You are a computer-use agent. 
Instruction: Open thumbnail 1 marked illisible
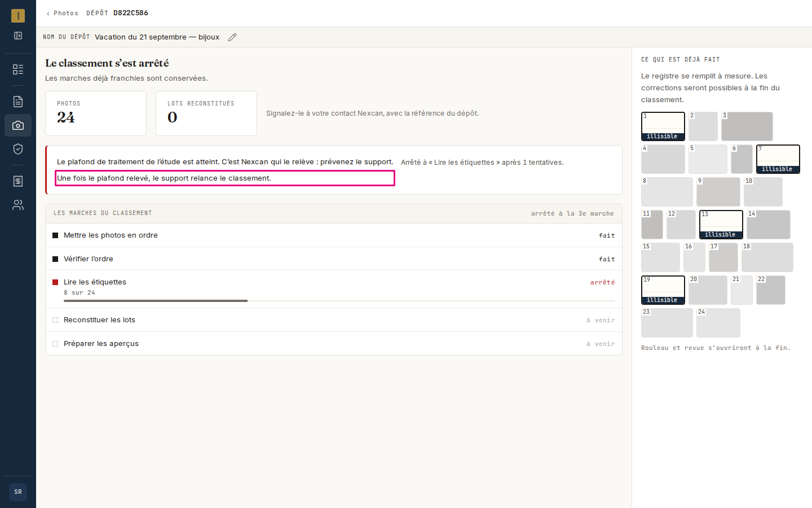(x=663, y=126)
